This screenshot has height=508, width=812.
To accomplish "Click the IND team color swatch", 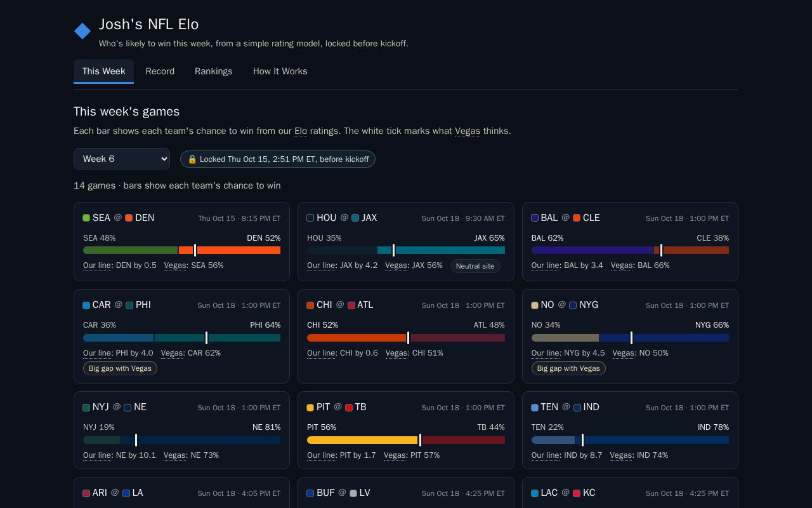I will (577, 408).
